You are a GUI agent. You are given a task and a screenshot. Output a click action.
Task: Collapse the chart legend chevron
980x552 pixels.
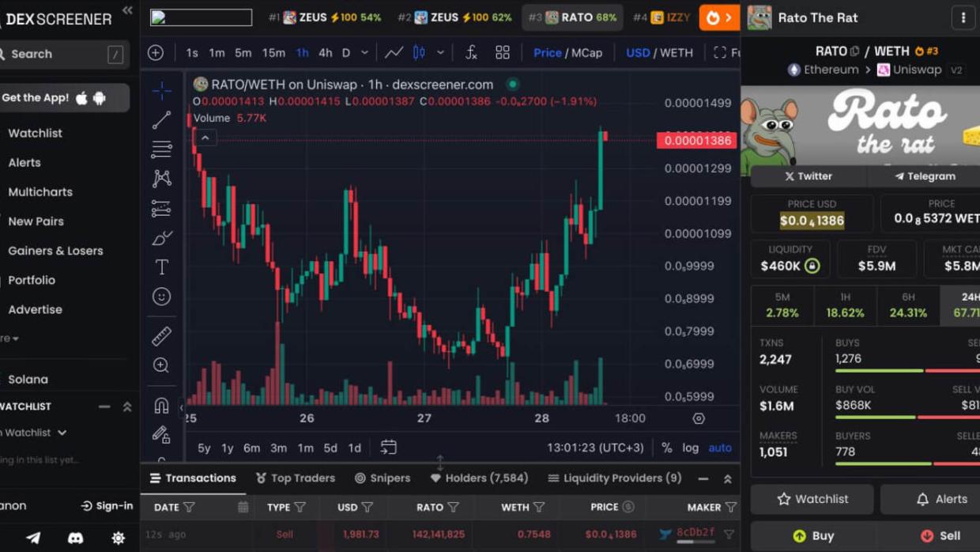(x=205, y=138)
